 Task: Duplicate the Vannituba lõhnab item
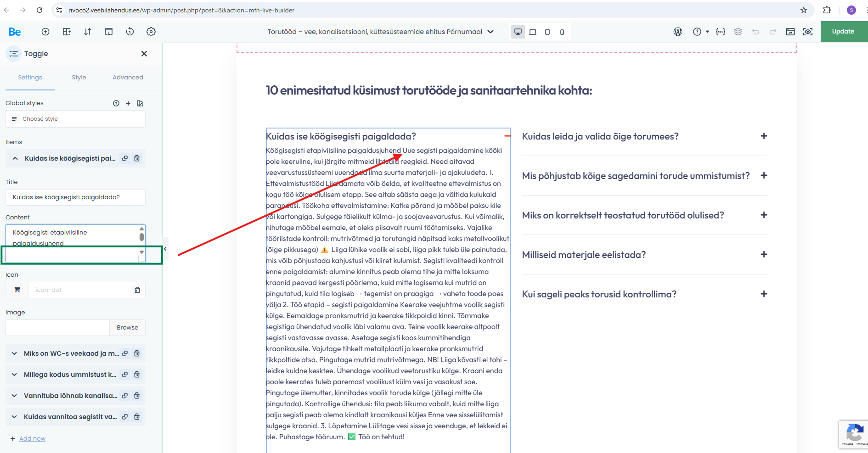pyautogui.click(x=125, y=396)
